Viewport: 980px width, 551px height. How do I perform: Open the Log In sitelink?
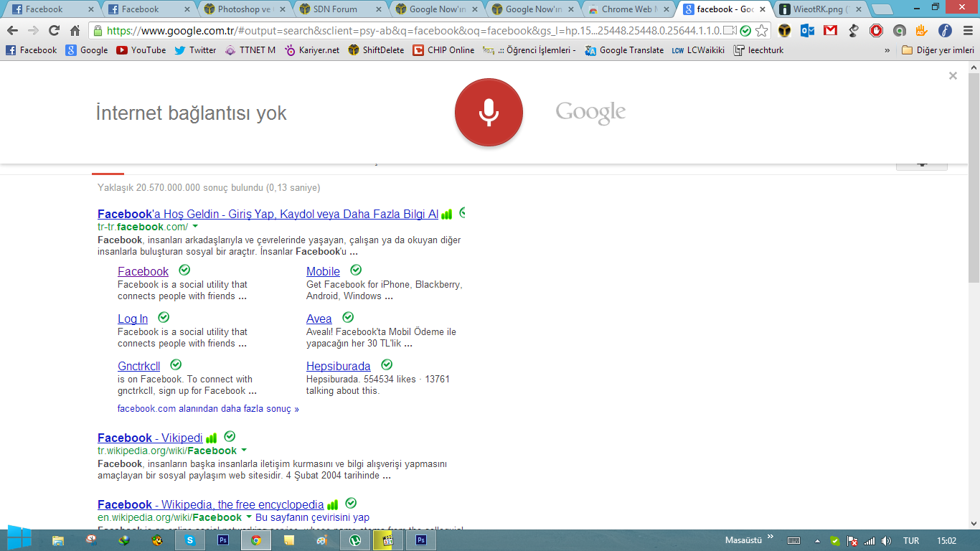pyautogui.click(x=133, y=319)
